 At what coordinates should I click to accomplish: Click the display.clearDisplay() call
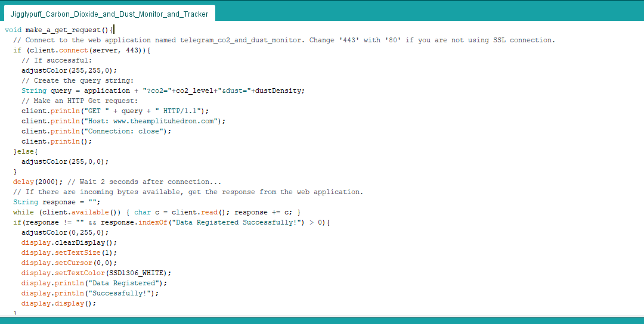pyautogui.click(x=69, y=242)
